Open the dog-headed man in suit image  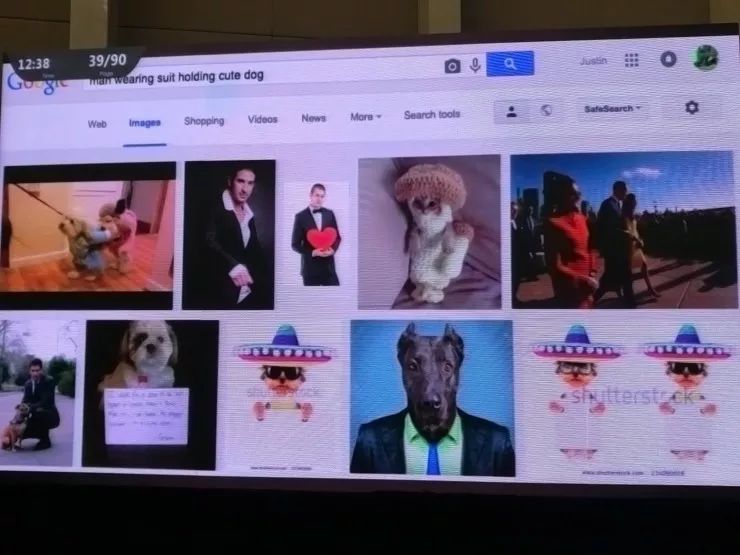(432, 397)
